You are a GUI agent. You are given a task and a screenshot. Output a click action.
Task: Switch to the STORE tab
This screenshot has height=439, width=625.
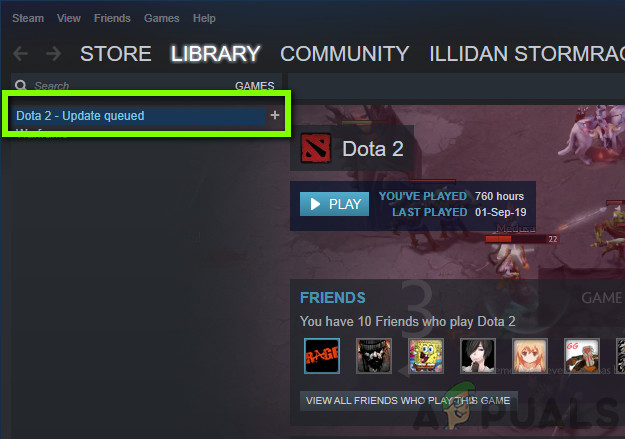point(116,53)
